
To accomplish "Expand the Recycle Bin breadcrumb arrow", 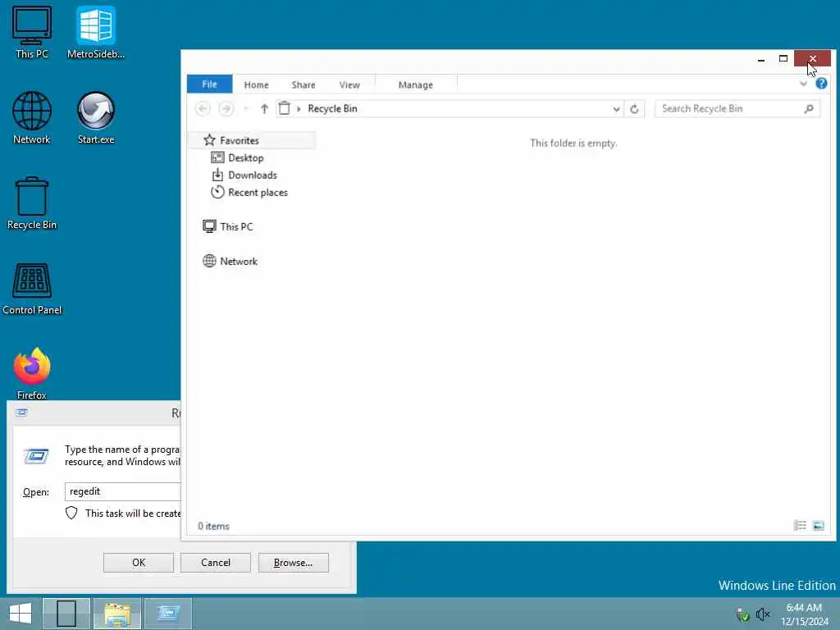I will [x=299, y=109].
